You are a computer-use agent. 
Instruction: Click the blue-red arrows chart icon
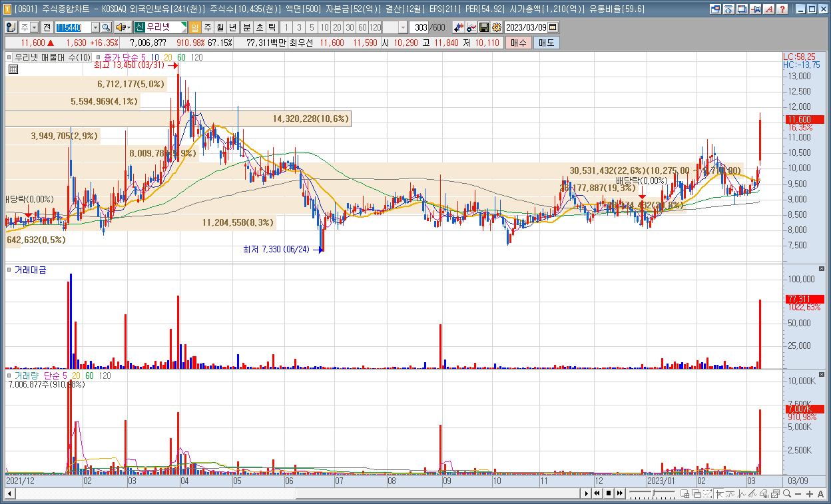458,27
